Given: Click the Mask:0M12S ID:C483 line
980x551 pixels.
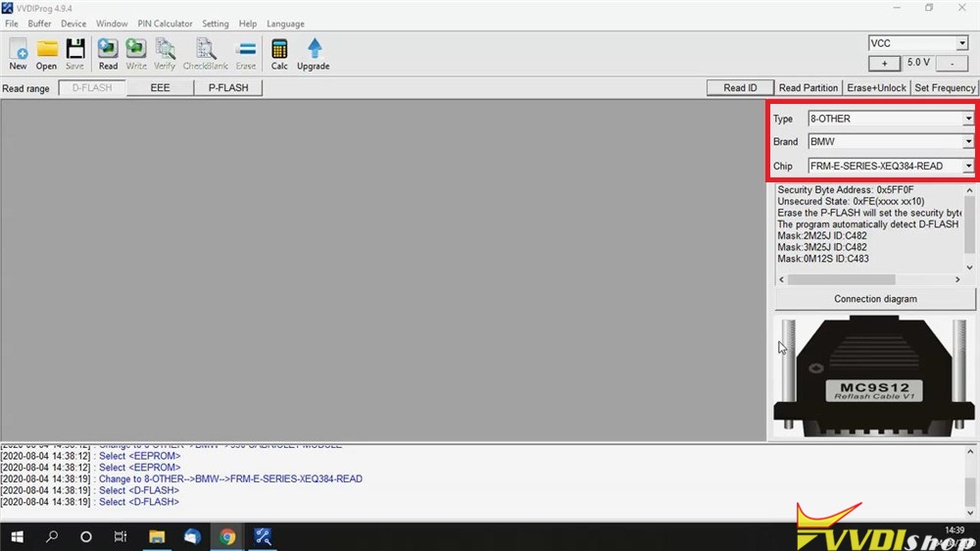Looking at the screenshot, I should pyautogui.click(x=822, y=258).
